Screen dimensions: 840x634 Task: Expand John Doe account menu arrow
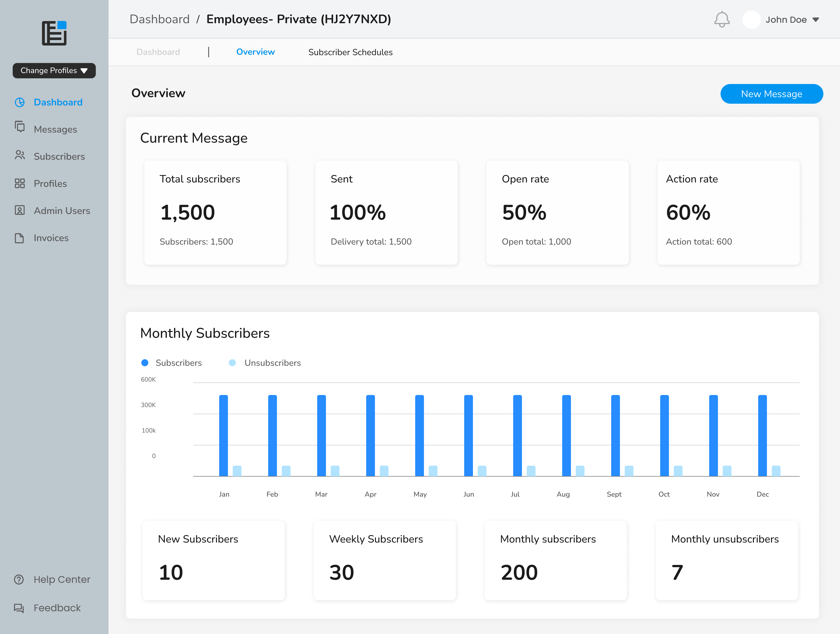coord(816,20)
